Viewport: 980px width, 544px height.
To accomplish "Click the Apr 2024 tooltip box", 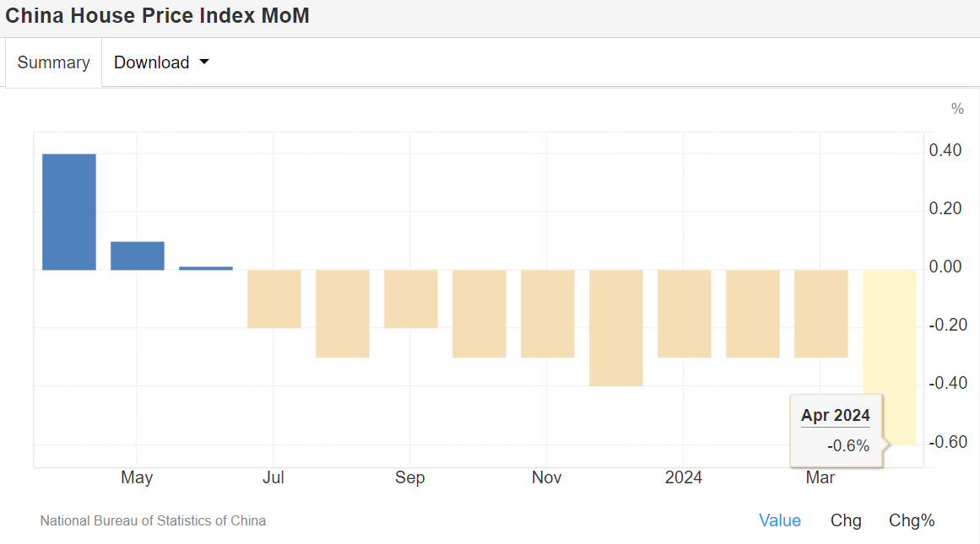I will (x=836, y=430).
